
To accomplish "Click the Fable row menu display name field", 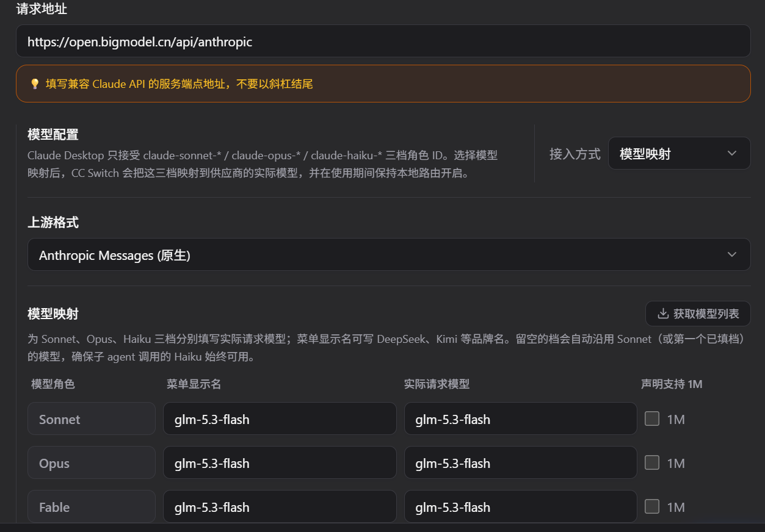I will 280,506.
